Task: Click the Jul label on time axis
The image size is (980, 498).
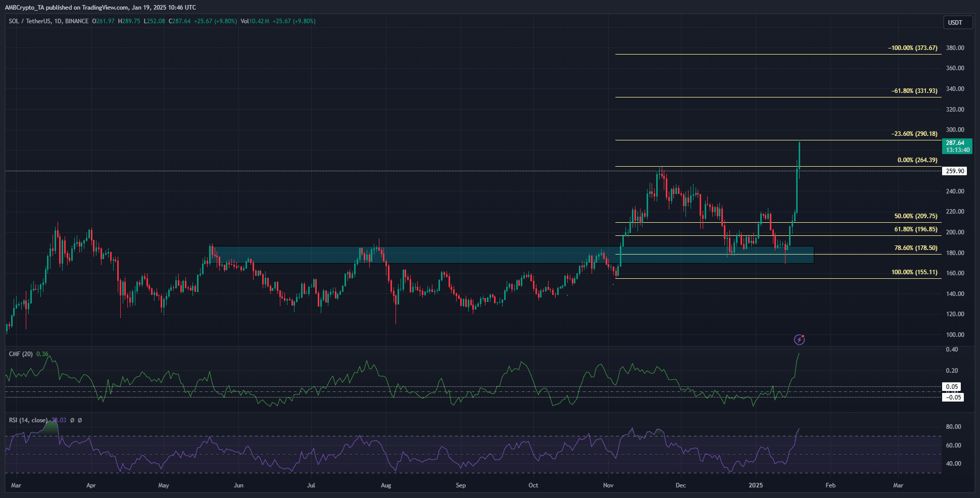Action: point(311,485)
